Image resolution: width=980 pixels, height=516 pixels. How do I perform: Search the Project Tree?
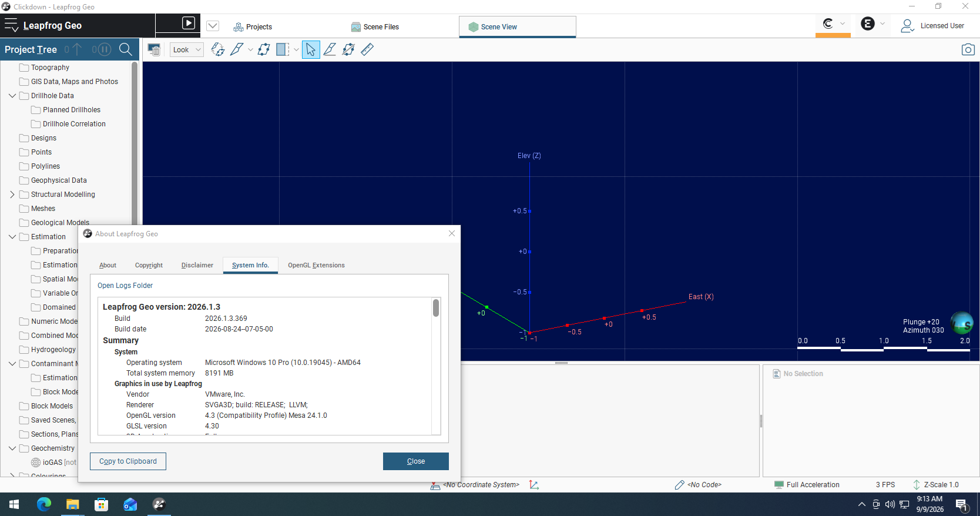pyautogui.click(x=126, y=49)
